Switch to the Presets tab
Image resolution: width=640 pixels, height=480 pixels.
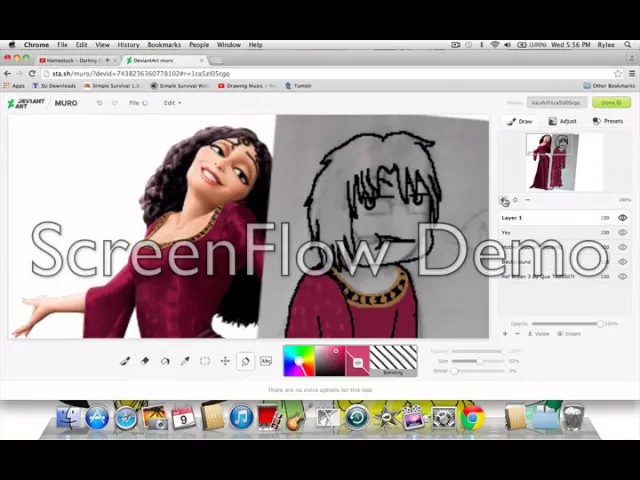pyautogui.click(x=608, y=121)
